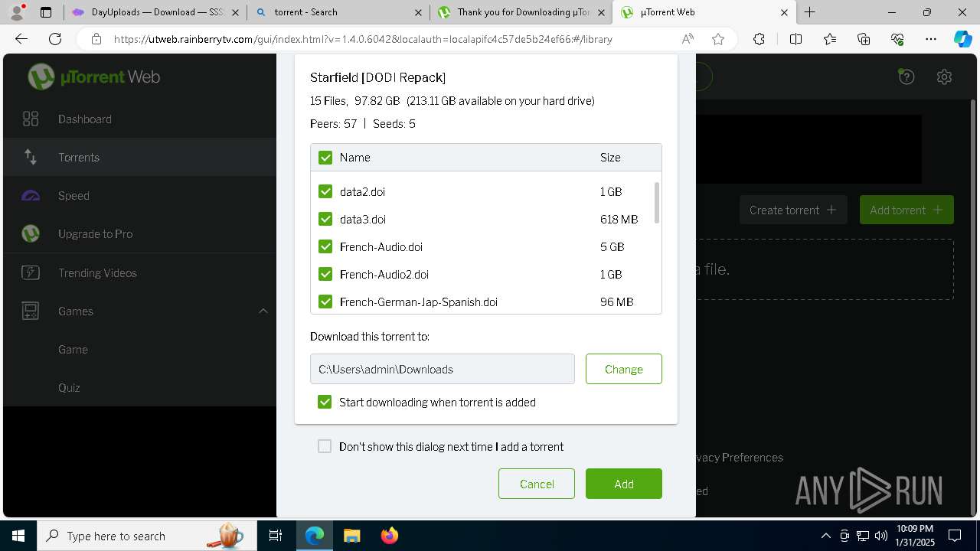Open the Copilot icon in Edge
The height and width of the screenshot is (551, 980).
click(962, 39)
